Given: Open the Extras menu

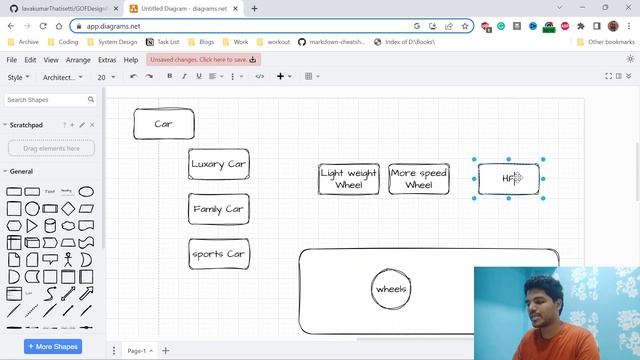Looking at the screenshot, I should pos(107,60).
